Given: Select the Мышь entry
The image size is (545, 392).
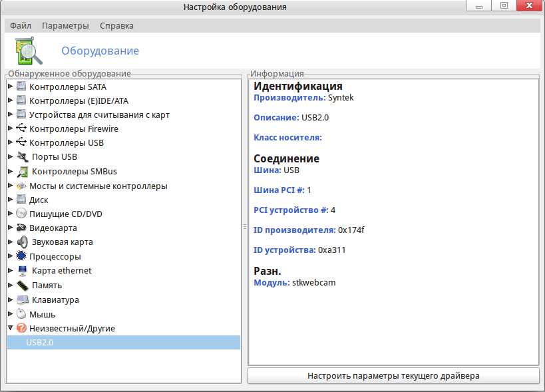Looking at the screenshot, I should (x=42, y=315).
